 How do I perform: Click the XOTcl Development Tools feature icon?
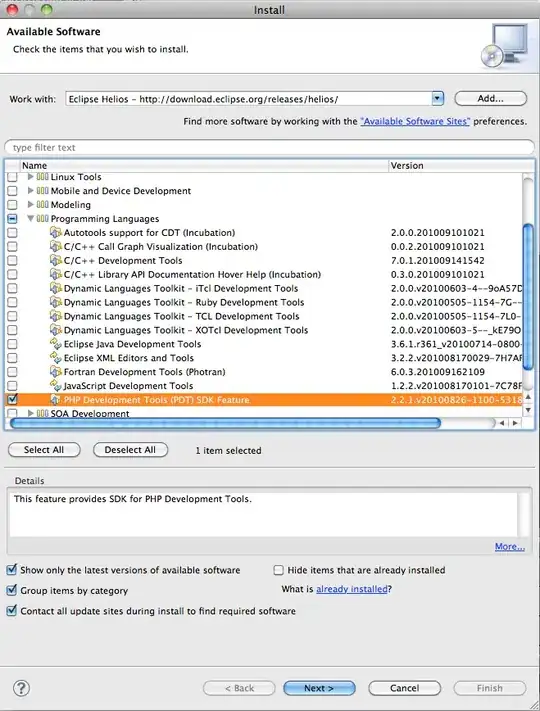[x=56, y=330]
